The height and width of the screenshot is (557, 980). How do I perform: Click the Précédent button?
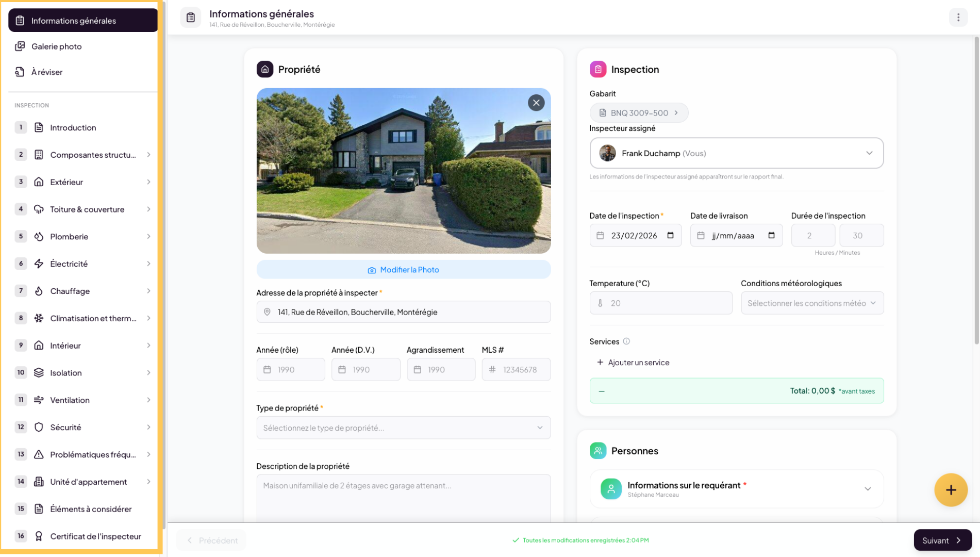click(211, 540)
